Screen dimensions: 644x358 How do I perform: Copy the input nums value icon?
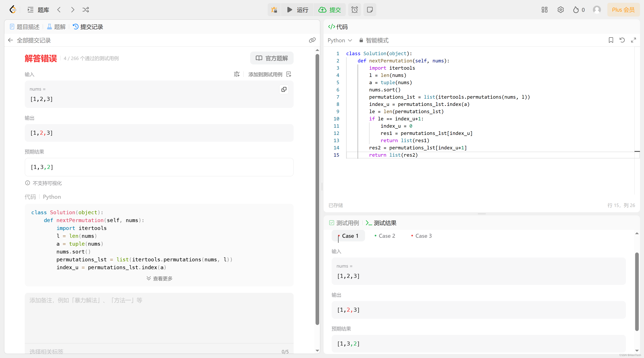[284, 89]
